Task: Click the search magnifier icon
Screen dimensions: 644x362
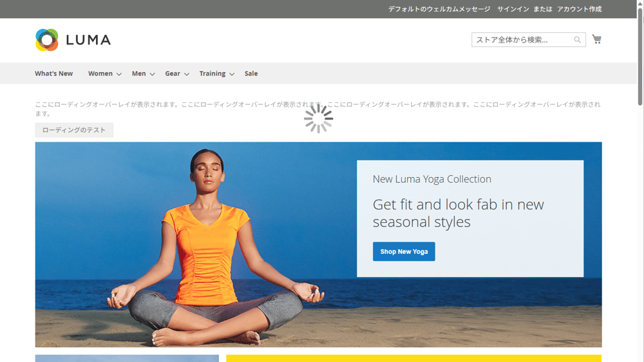Action: point(578,40)
